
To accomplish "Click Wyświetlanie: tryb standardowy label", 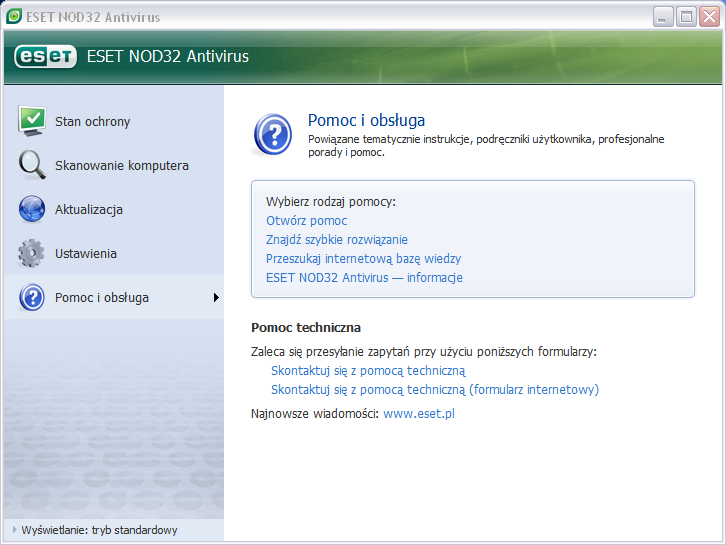I will (x=100, y=530).
